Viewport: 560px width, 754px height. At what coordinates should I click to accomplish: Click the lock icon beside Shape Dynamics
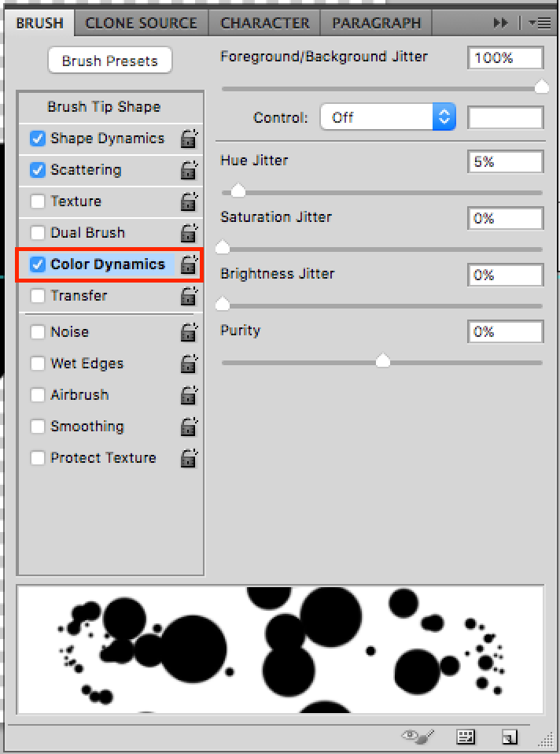189,139
